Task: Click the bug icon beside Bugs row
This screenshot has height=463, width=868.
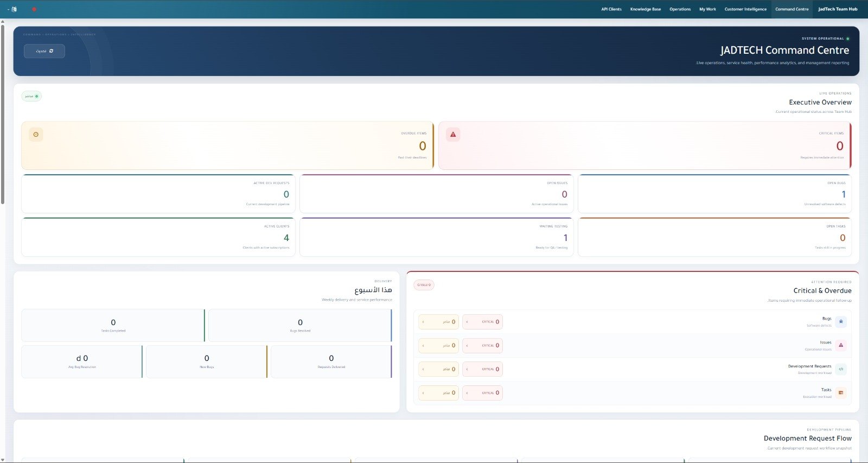Action: point(841,322)
